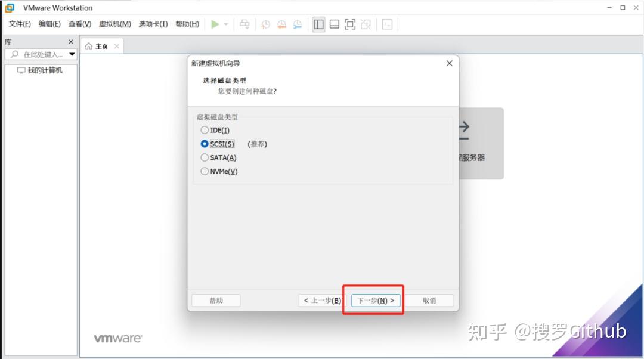
Task: Open the 文件(F) menu
Action: (20, 24)
